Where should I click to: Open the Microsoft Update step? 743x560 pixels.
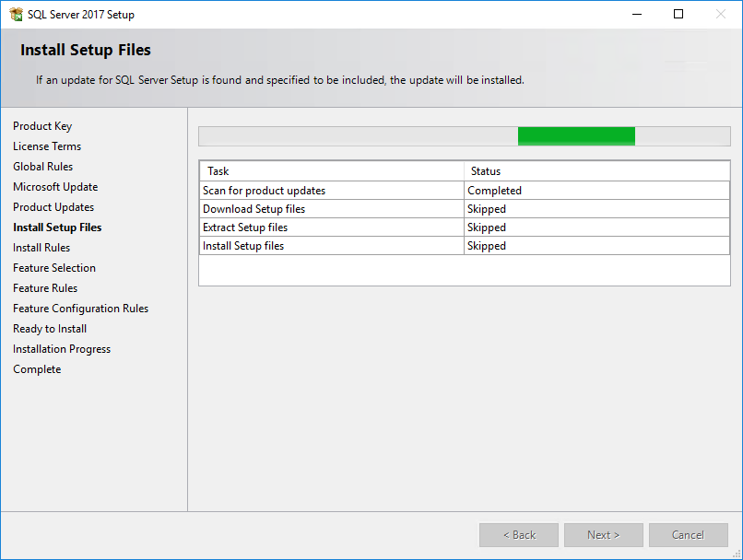click(x=55, y=187)
